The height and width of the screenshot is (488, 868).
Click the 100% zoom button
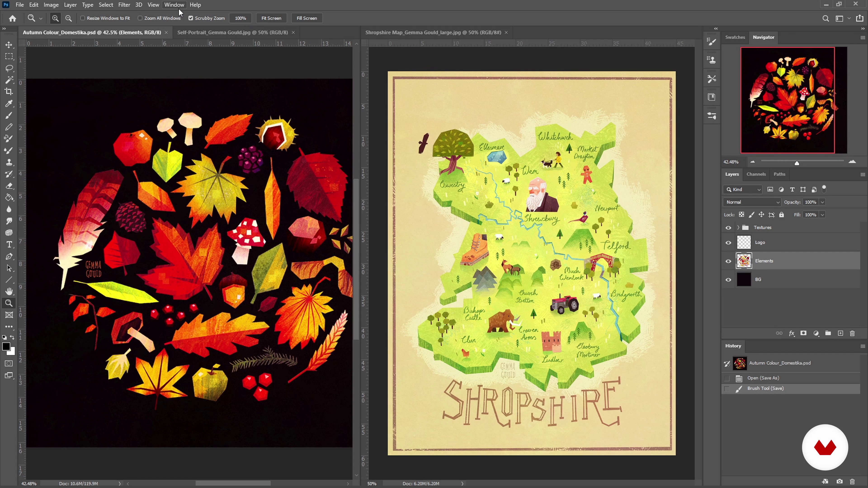(x=240, y=18)
